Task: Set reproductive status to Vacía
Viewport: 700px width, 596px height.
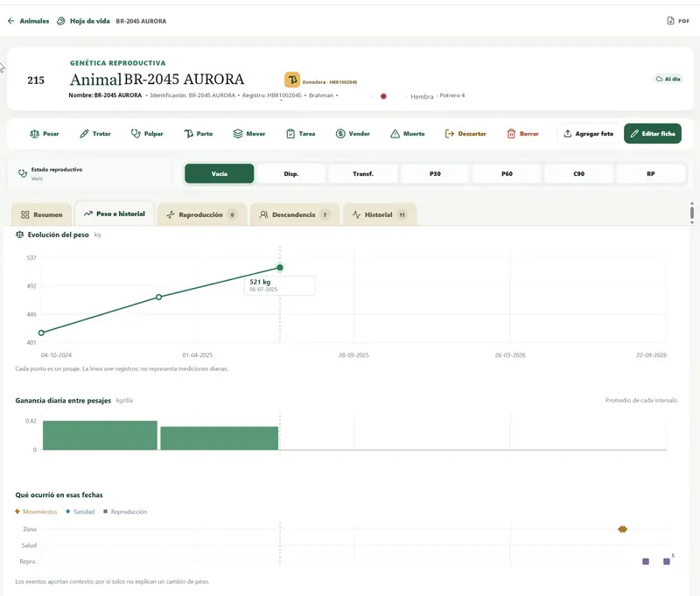Action: 220,173
